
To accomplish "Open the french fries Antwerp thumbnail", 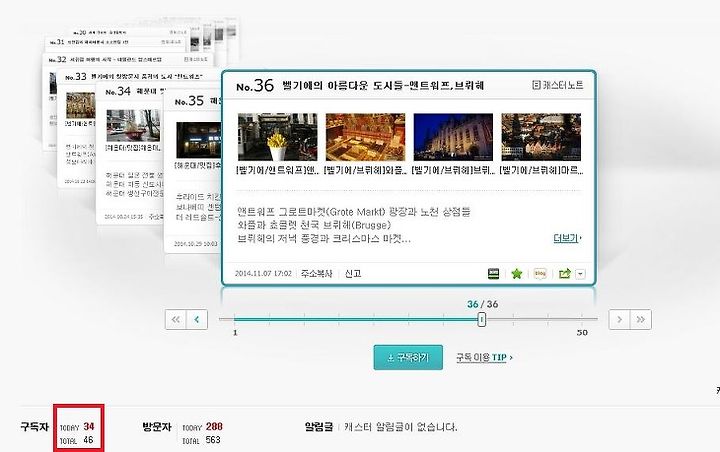I will pos(277,137).
